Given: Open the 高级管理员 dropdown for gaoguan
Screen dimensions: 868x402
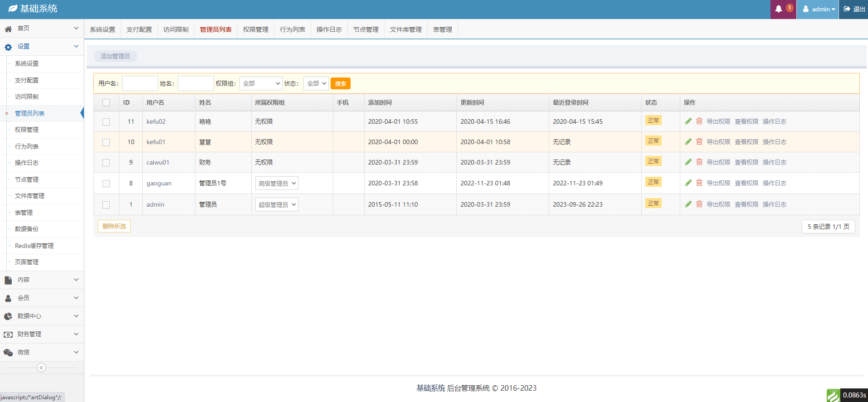Looking at the screenshot, I should (x=277, y=184).
